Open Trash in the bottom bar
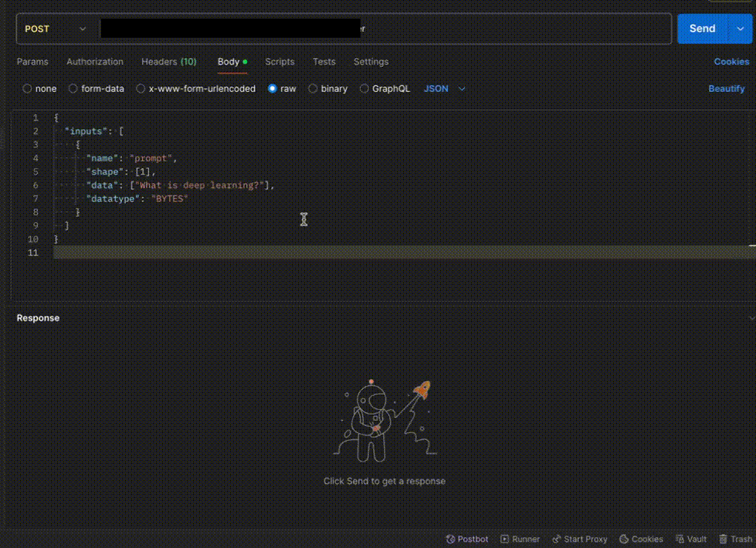 coord(735,539)
